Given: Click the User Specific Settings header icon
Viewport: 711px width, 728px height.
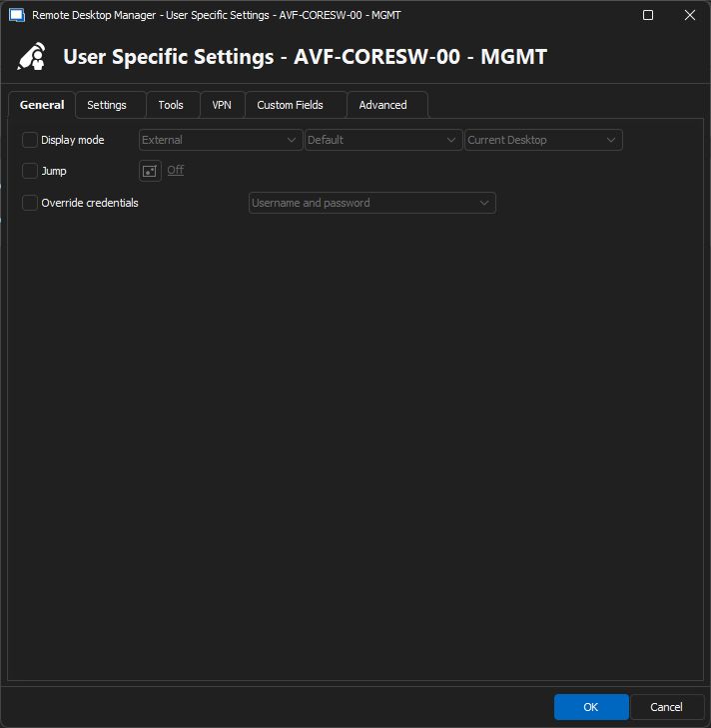Looking at the screenshot, I should coord(32,57).
